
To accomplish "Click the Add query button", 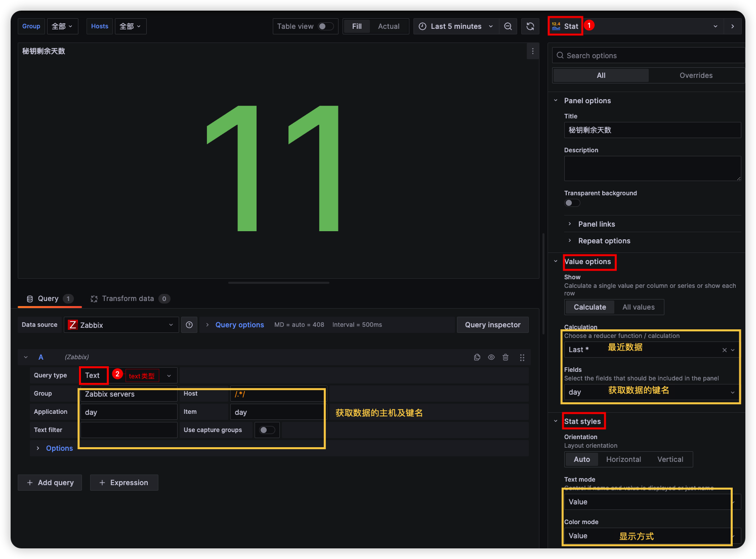I will click(x=50, y=483).
